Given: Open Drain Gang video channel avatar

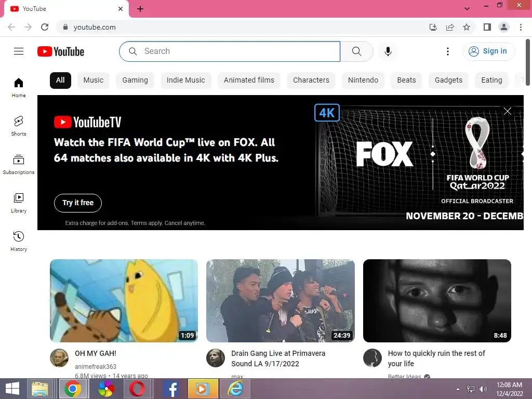Looking at the screenshot, I should coord(216,358).
